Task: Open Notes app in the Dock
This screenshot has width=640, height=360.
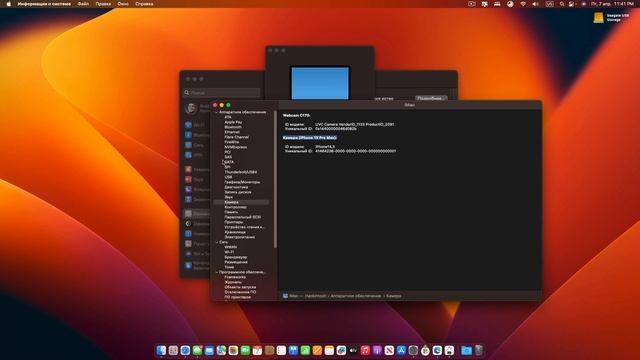Action: pos(329,350)
